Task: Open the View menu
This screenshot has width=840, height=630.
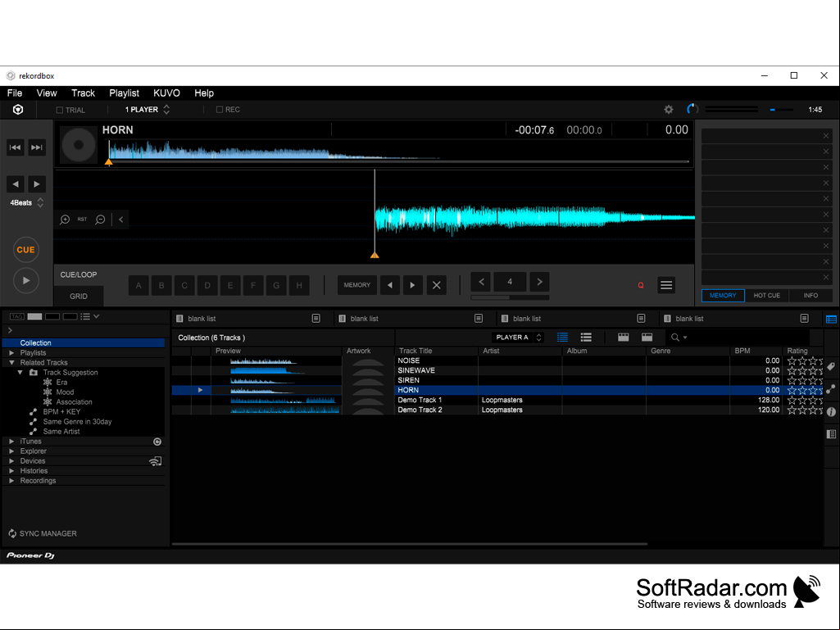Action: (x=47, y=93)
